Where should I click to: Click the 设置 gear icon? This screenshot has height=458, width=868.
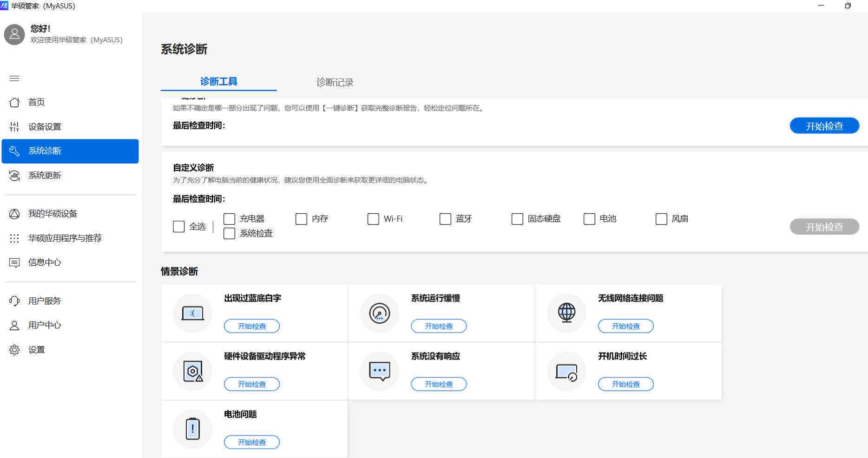click(x=14, y=350)
